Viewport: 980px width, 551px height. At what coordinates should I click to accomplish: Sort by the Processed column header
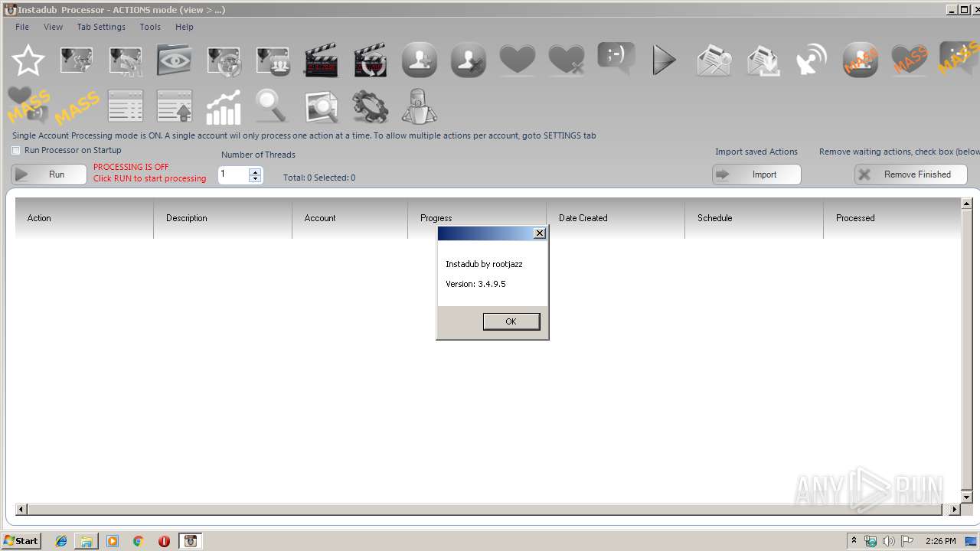pyautogui.click(x=892, y=218)
